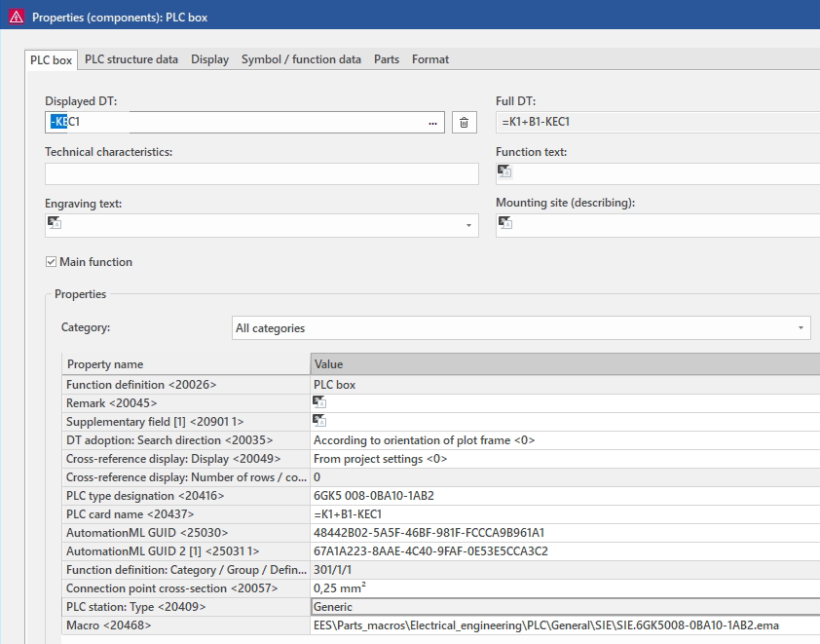This screenshot has height=644, width=820.
Task: Expand the Category dropdown list
Action: click(801, 328)
